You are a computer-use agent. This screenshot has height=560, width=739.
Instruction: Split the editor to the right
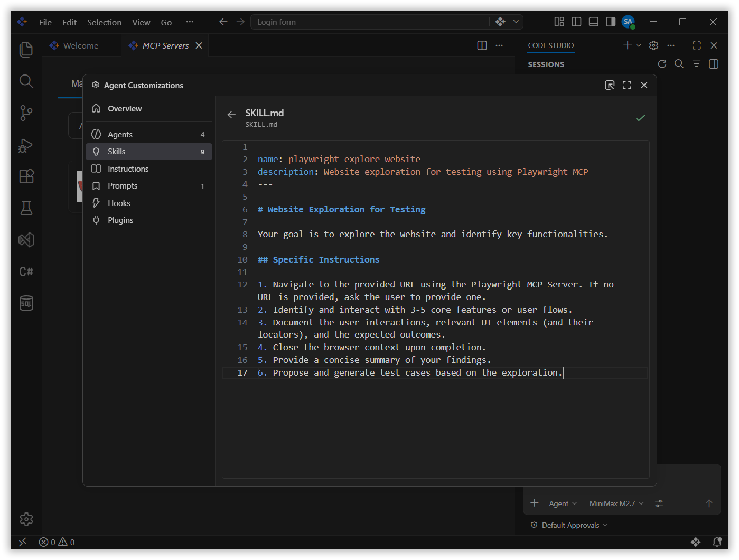(x=482, y=45)
